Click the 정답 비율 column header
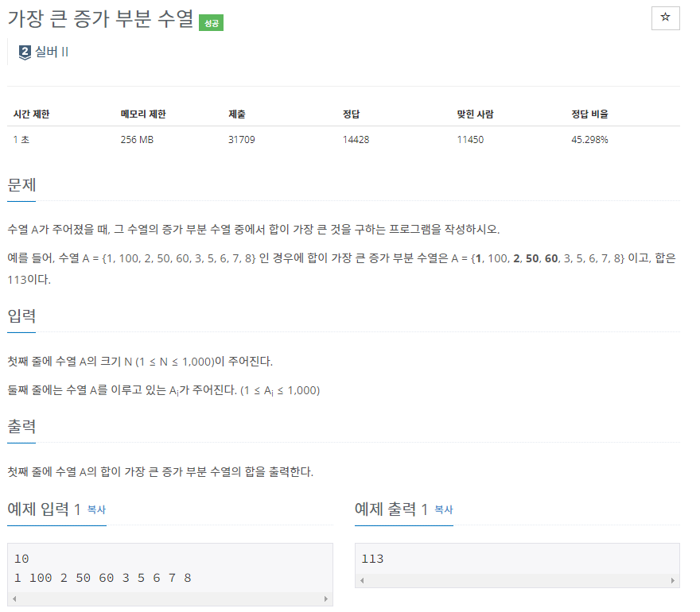 coord(589,114)
